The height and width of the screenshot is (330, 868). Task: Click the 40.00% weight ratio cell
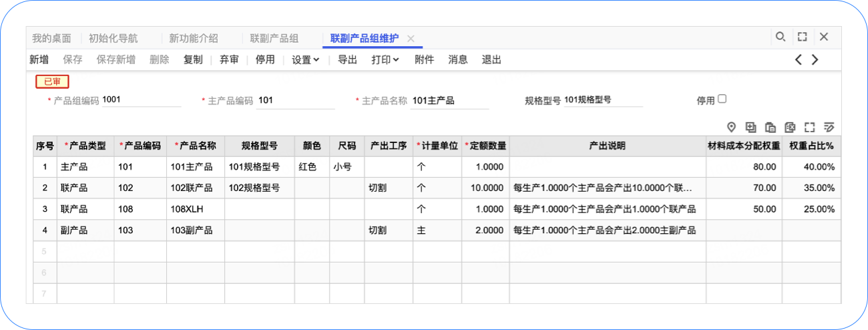pos(811,167)
